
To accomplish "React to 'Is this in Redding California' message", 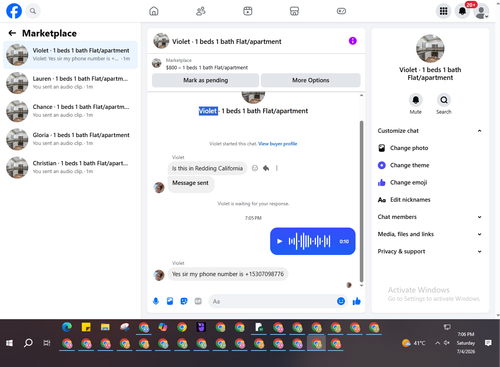I will (x=255, y=168).
